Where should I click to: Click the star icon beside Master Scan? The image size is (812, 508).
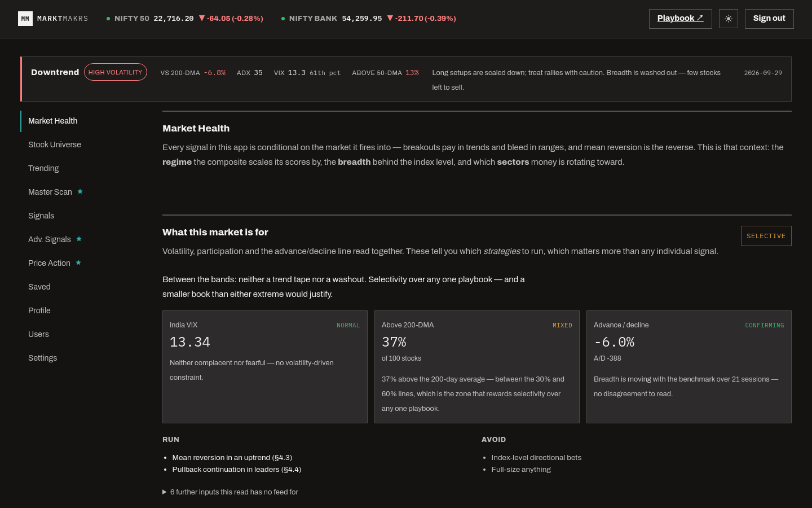80,192
